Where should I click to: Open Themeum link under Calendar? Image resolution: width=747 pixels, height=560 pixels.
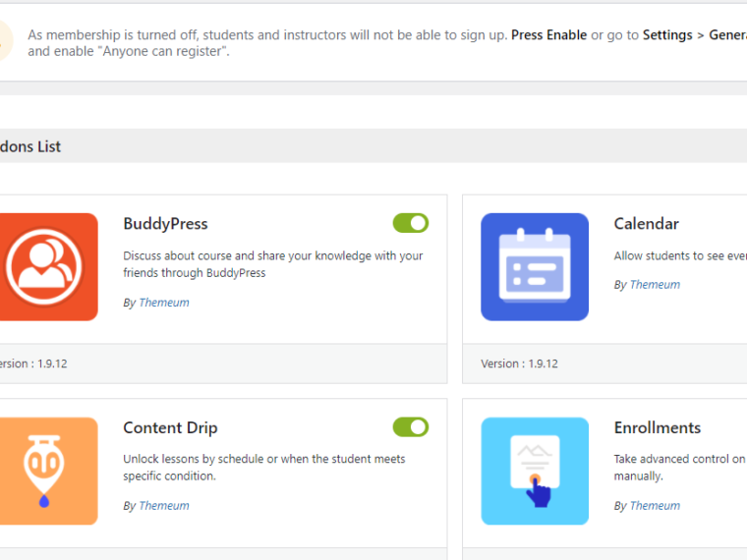655,285
